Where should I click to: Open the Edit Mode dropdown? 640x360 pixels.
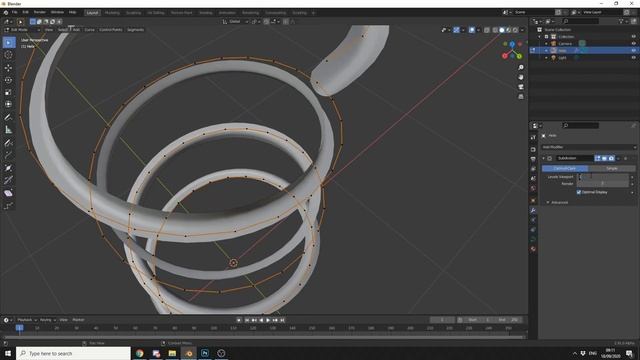22,30
